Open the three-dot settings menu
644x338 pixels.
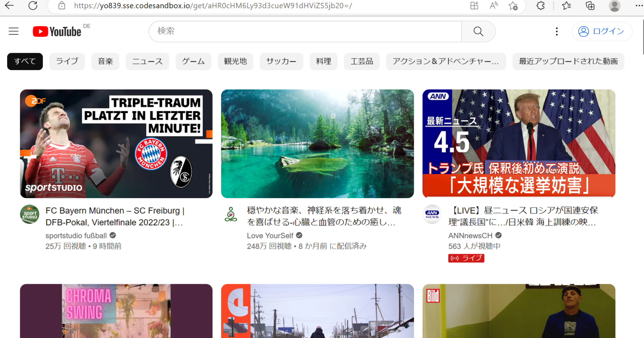[x=556, y=31]
